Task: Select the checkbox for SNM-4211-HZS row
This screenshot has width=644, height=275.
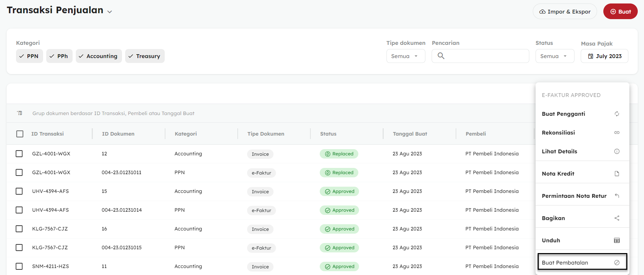Action: (x=19, y=266)
